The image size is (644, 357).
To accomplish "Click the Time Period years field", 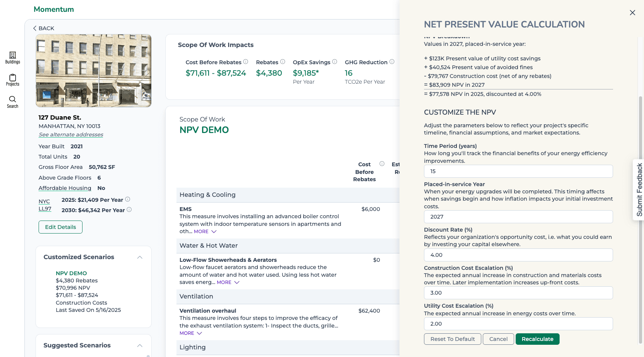I will coord(518,171).
